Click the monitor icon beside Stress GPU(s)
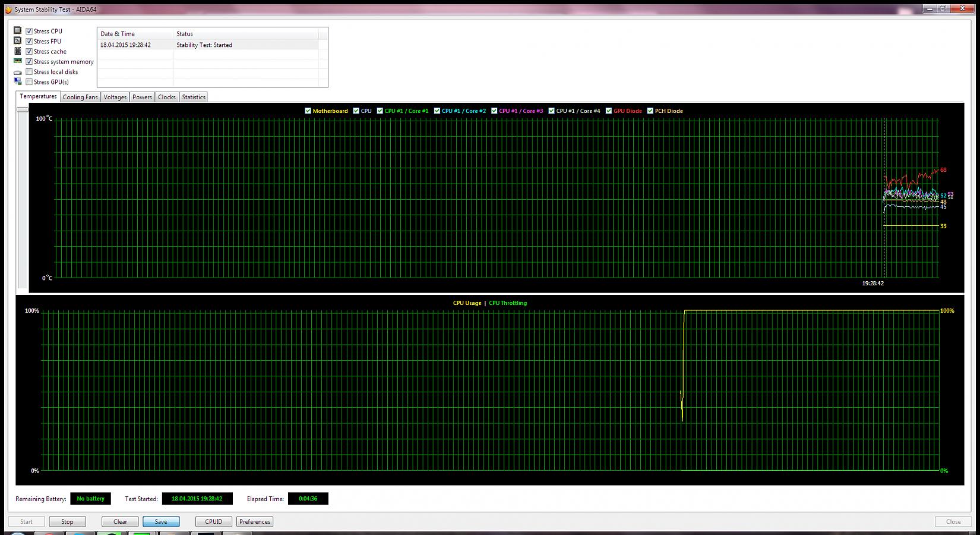This screenshot has height=535, width=980. (18, 81)
